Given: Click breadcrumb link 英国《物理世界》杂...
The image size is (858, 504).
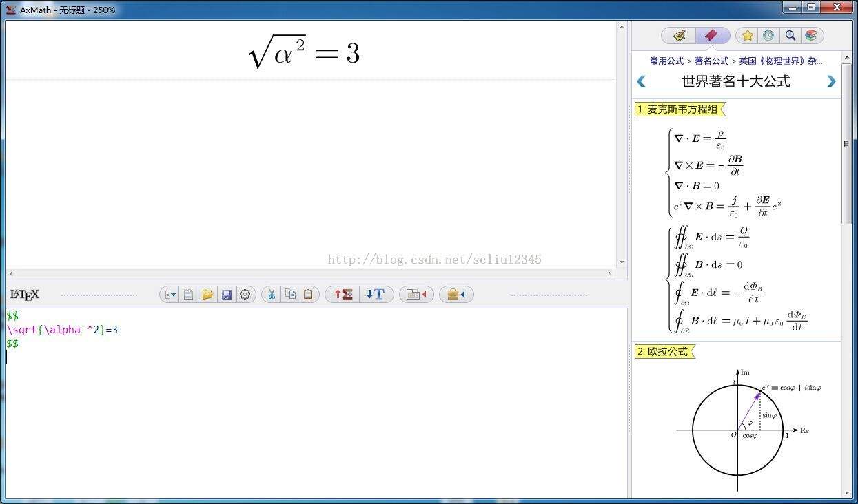Looking at the screenshot, I should pyautogui.click(x=781, y=61).
